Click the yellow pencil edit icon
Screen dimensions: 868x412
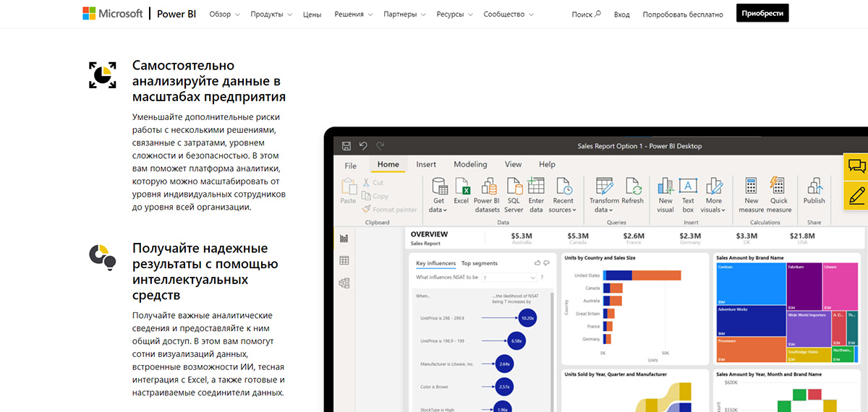pos(857,195)
